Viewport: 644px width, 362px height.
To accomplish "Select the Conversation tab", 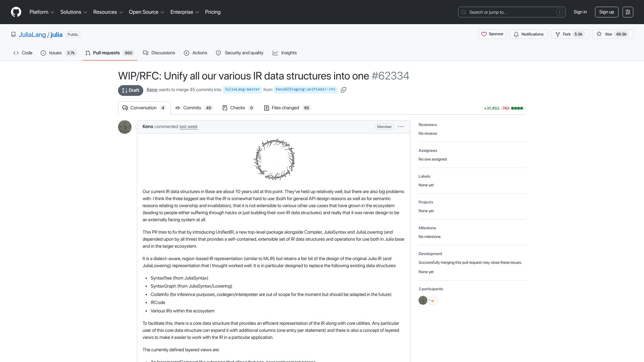I will (144, 108).
